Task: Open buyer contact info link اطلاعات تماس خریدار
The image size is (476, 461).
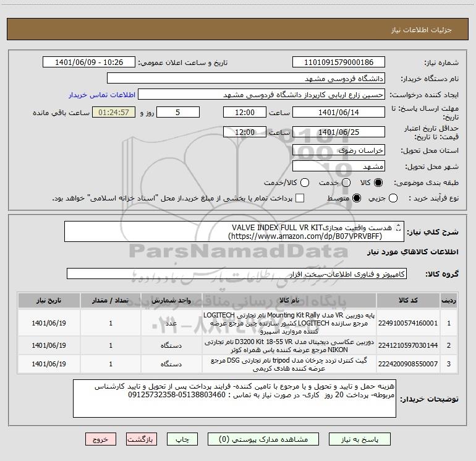Action: [x=102, y=95]
